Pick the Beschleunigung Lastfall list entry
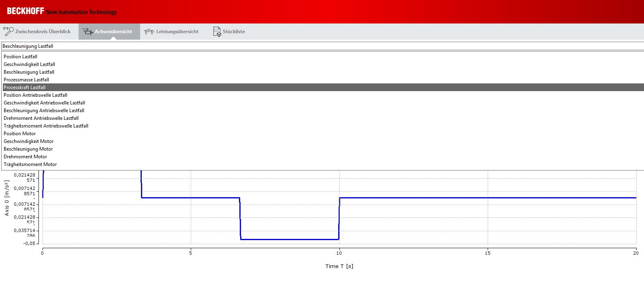The image size is (644, 281). pos(323,72)
